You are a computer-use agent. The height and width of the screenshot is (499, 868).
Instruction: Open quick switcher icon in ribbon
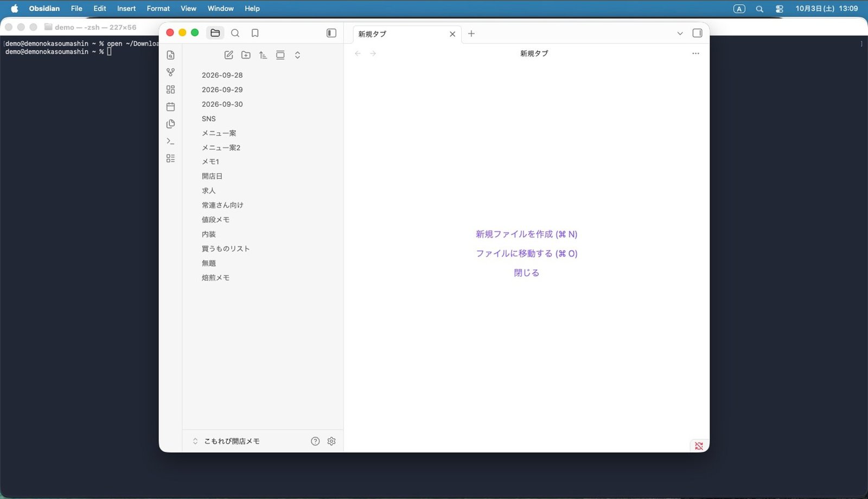(170, 55)
